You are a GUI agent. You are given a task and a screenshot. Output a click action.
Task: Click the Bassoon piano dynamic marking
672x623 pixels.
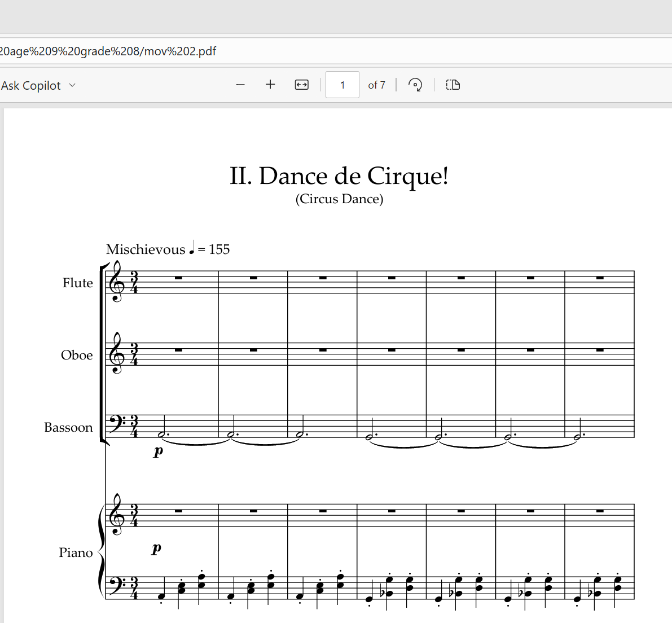[158, 451]
